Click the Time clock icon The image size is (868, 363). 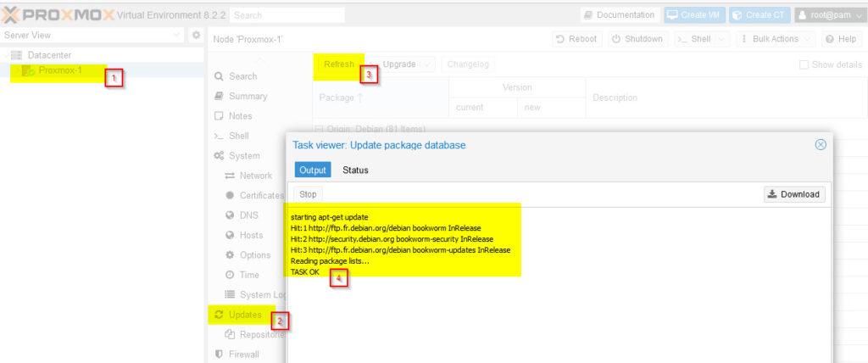230,275
